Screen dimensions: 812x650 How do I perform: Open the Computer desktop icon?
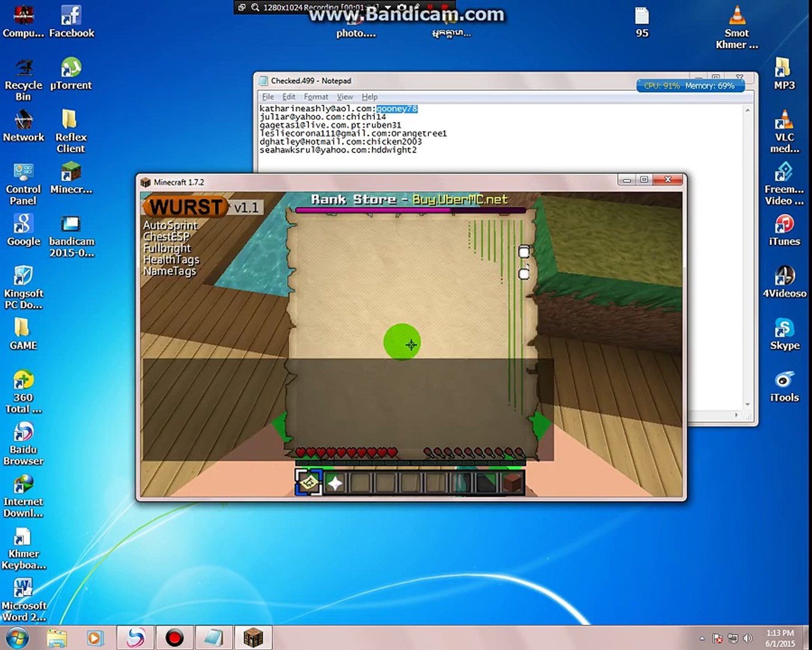point(23,21)
